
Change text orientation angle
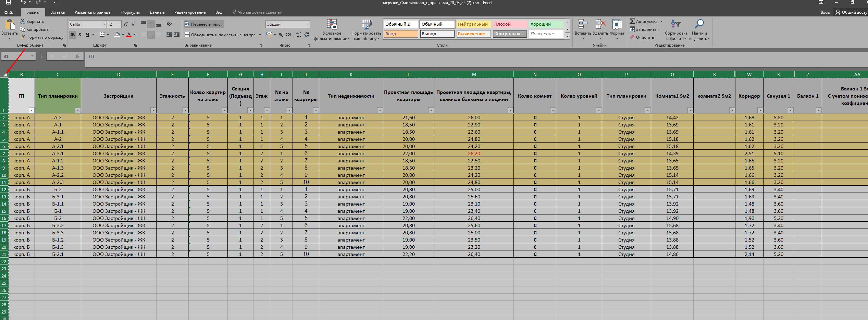[x=170, y=24]
